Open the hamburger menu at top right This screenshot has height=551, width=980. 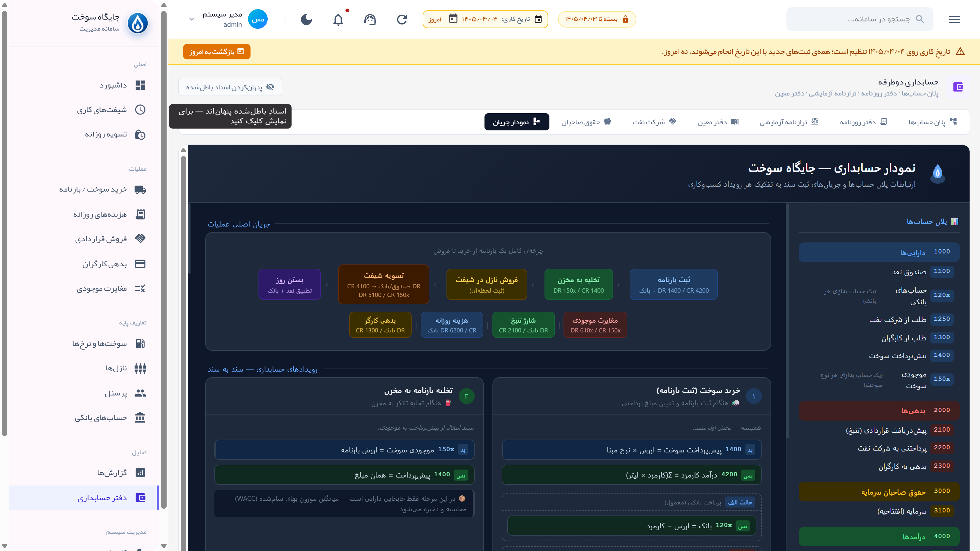(954, 19)
